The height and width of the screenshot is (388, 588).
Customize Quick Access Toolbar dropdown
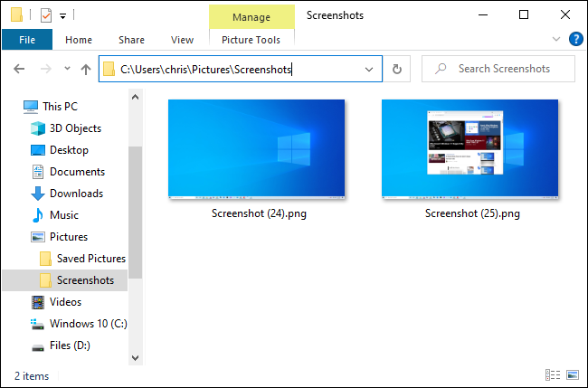[x=62, y=16]
